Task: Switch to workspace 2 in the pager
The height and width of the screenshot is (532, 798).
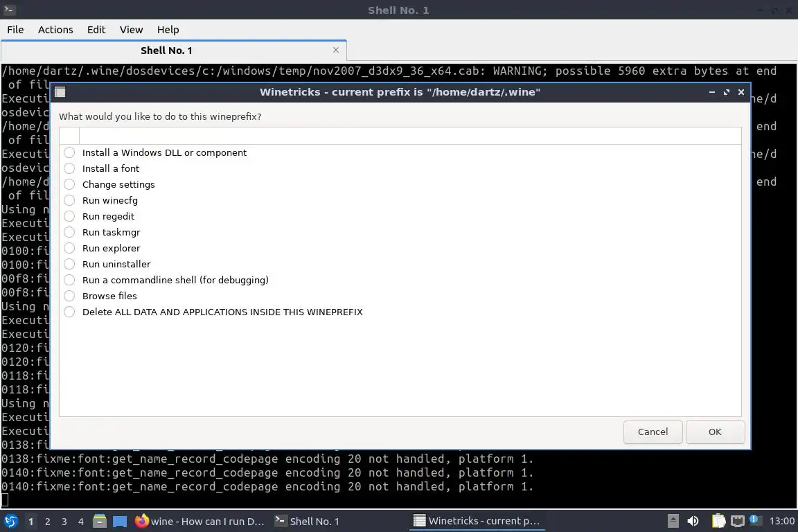Action: point(48,522)
